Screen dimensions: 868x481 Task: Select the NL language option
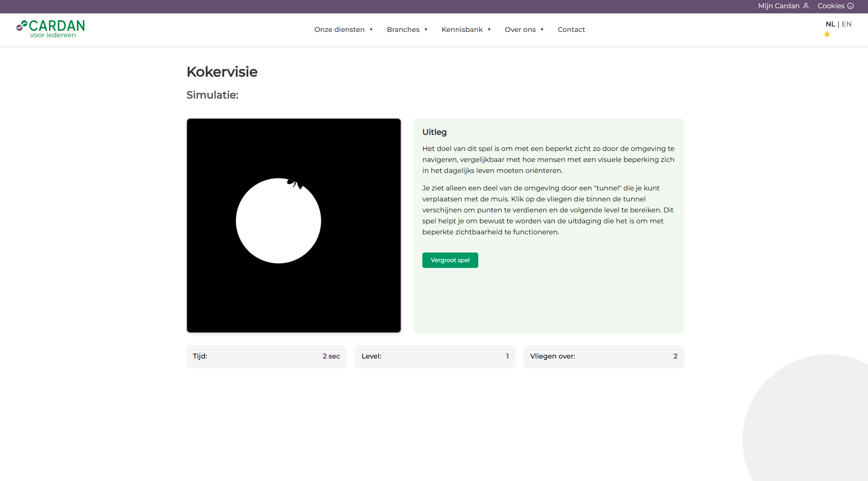pos(830,24)
